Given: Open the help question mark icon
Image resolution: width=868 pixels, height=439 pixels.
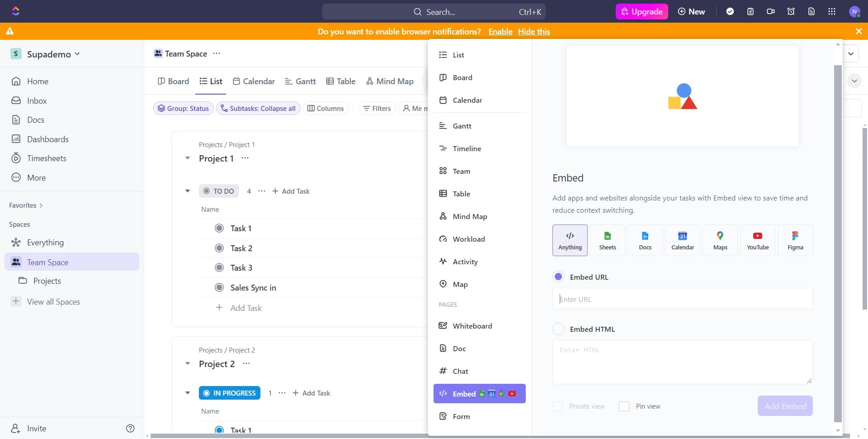Looking at the screenshot, I should 130,428.
